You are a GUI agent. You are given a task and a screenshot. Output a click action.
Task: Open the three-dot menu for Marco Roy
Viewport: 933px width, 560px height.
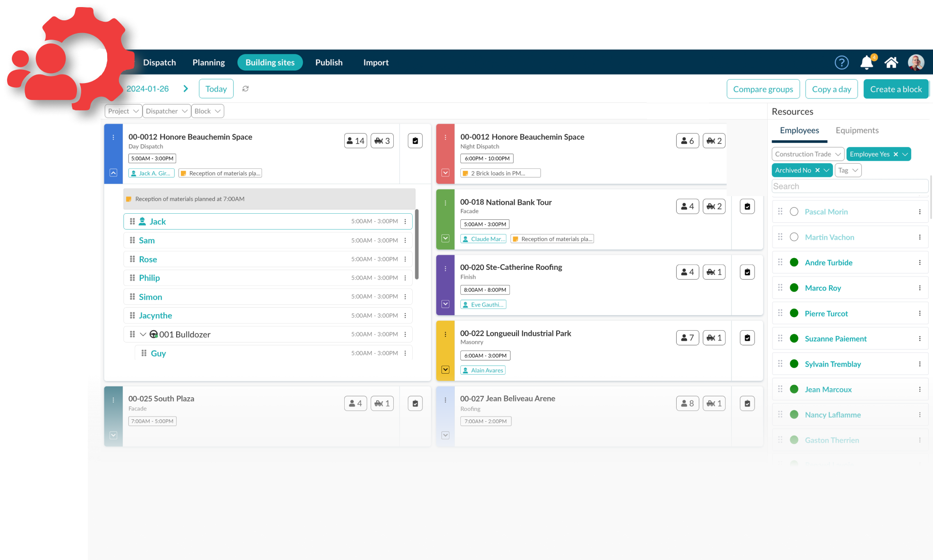point(919,288)
